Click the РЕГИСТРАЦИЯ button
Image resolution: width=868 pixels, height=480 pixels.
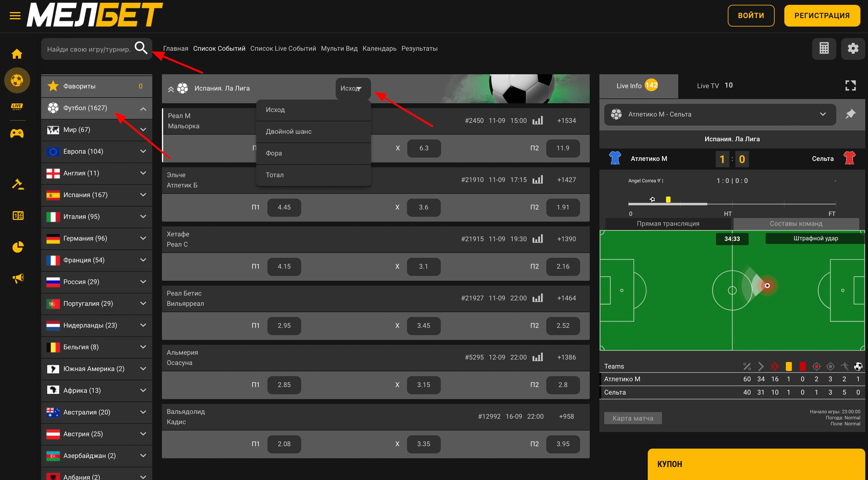821,15
